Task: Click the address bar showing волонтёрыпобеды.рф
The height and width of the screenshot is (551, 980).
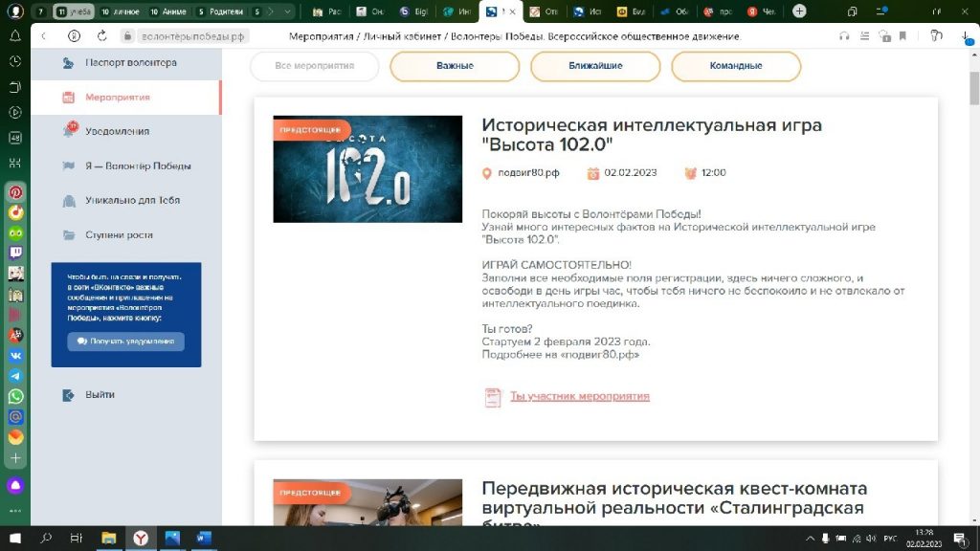Action: (192, 36)
